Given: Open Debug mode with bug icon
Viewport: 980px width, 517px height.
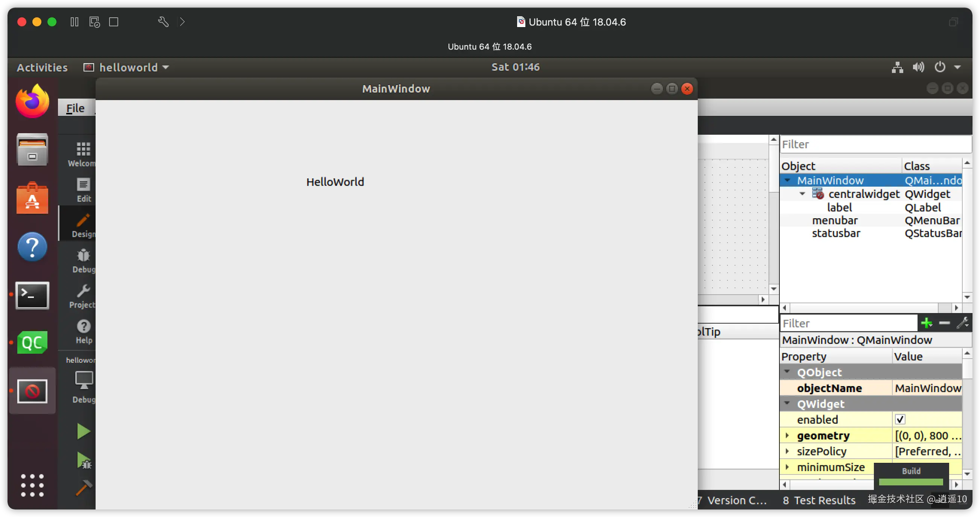Looking at the screenshot, I should (83, 261).
